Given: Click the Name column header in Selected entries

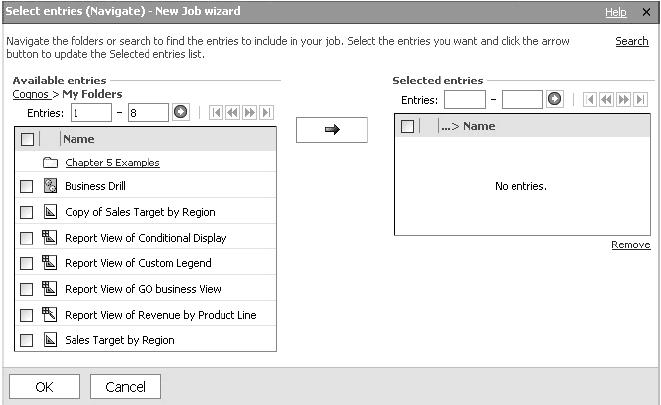Looking at the screenshot, I should point(479,126).
